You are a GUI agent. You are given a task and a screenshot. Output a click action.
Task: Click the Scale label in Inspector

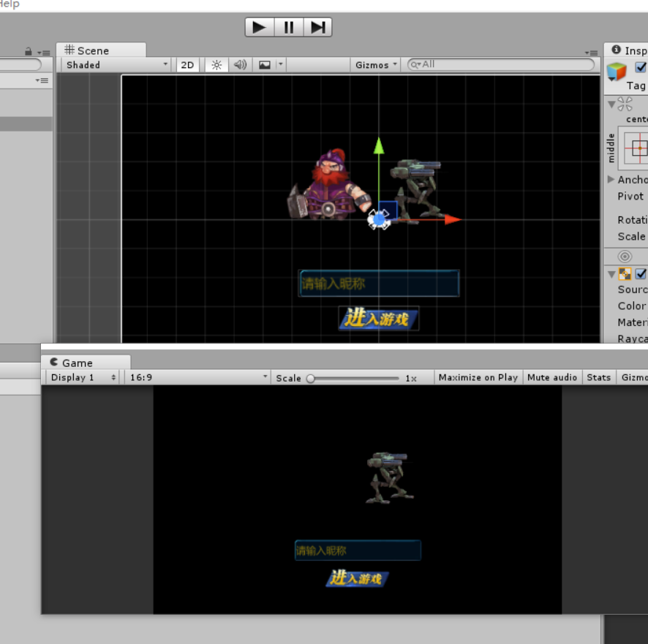tap(631, 236)
